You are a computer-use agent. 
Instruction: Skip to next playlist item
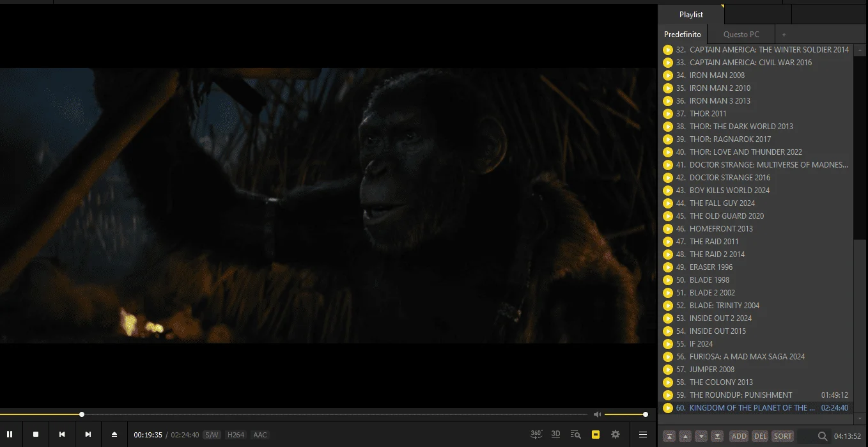pos(88,434)
